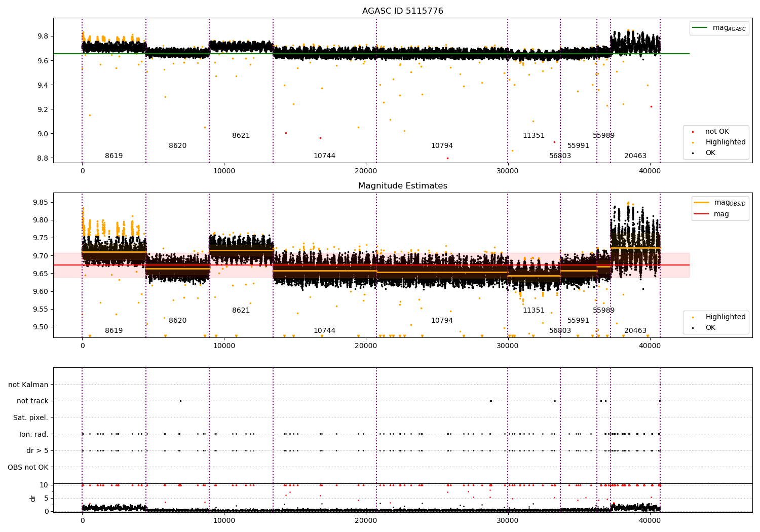The height and width of the screenshot is (532, 760).
Task: Click y-axis tick label 9.0 in top panel
Action: click(x=43, y=134)
